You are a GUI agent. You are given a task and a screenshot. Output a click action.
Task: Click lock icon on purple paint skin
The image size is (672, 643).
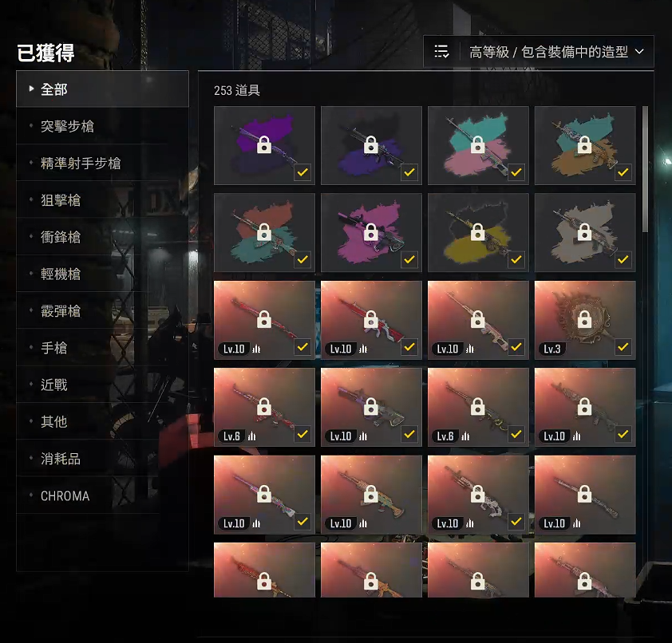pos(264,144)
